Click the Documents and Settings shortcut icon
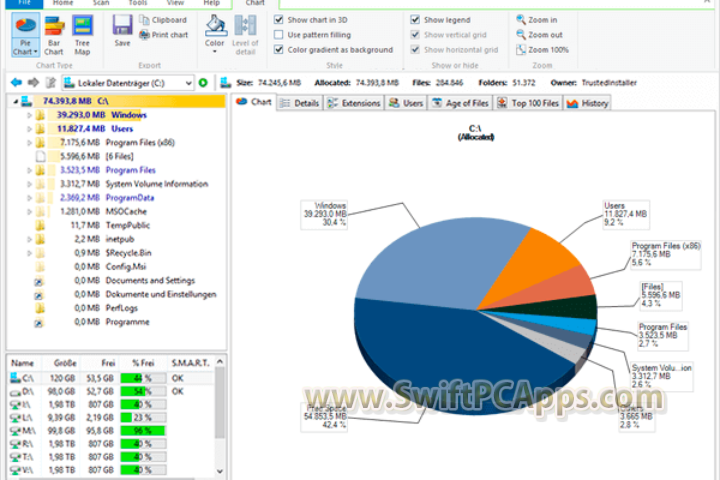This screenshot has width=720, height=480. coord(39,281)
